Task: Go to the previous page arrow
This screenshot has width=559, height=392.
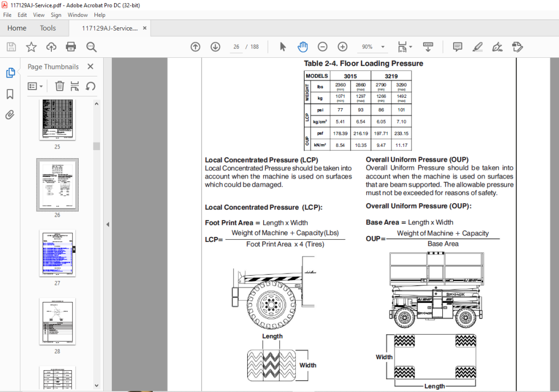Action: click(195, 47)
